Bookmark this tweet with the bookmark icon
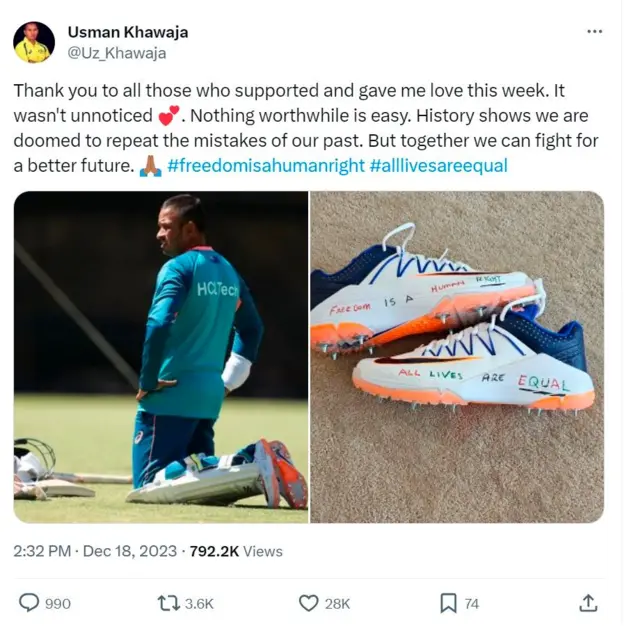 coord(448,604)
